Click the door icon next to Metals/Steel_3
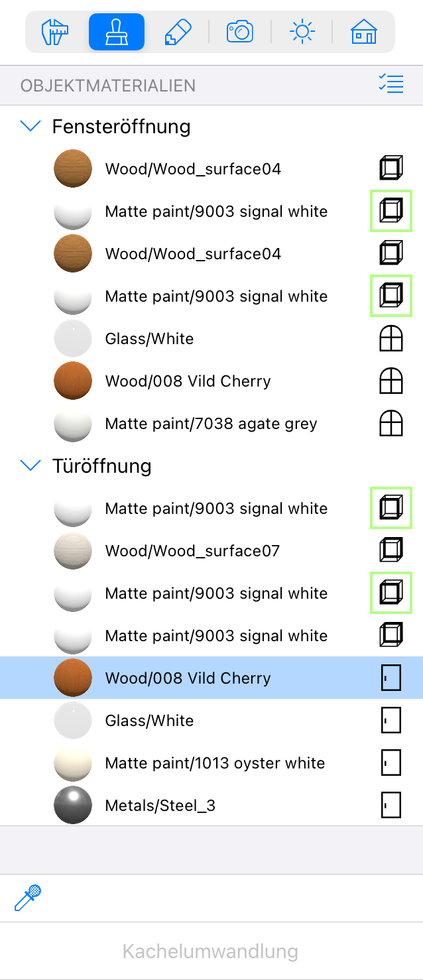This screenshot has width=423, height=980. (x=391, y=806)
